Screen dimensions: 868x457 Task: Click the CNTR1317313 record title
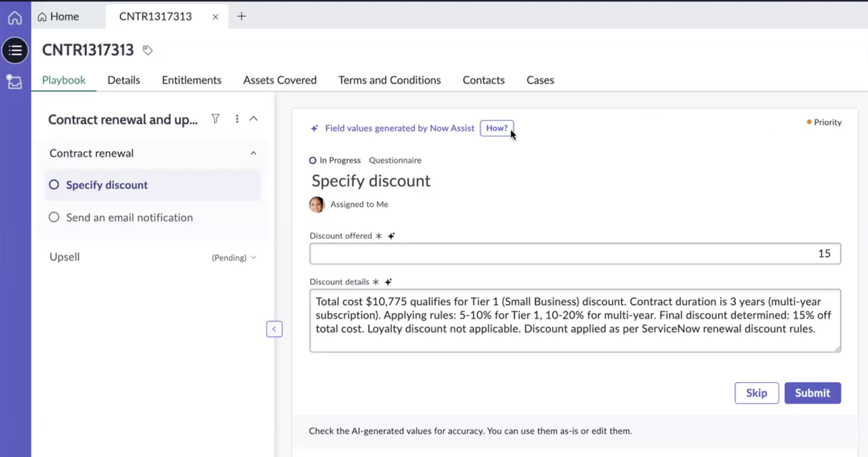click(x=88, y=50)
